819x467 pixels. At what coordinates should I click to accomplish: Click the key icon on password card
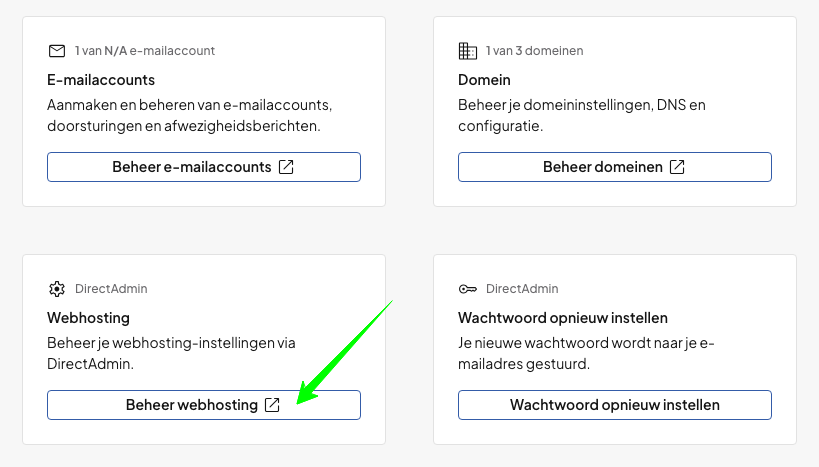(x=467, y=289)
